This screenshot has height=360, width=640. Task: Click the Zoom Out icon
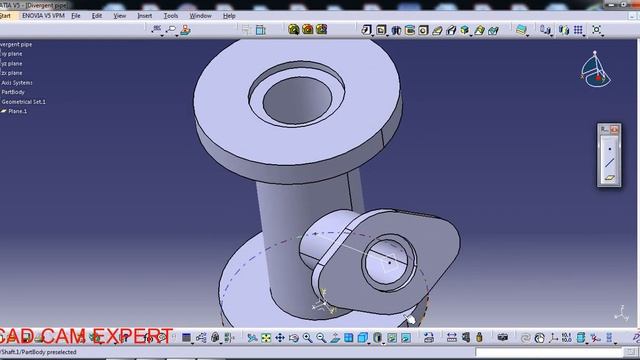coord(321,338)
